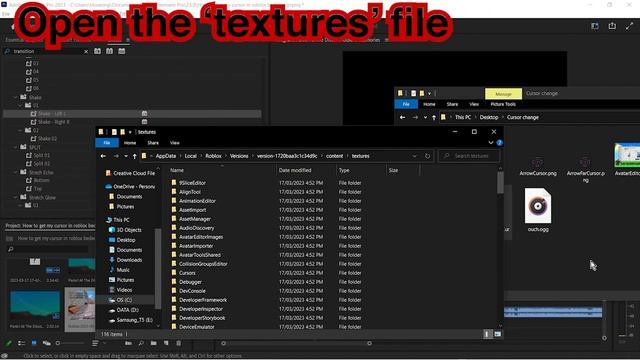This screenshot has height=360, width=640.
Task: Toggle Premiere full screen video output icon
Action: point(629,26)
